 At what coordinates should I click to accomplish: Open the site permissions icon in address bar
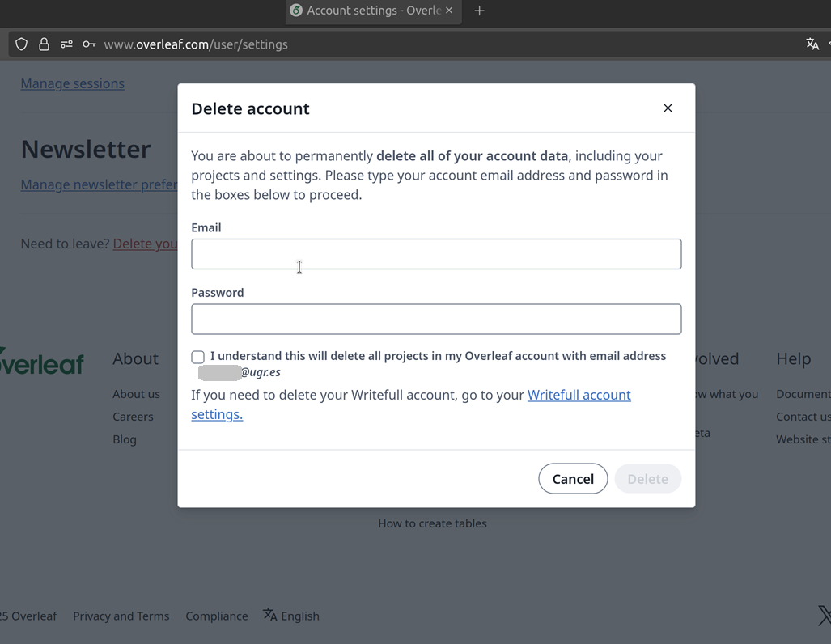(x=67, y=44)
